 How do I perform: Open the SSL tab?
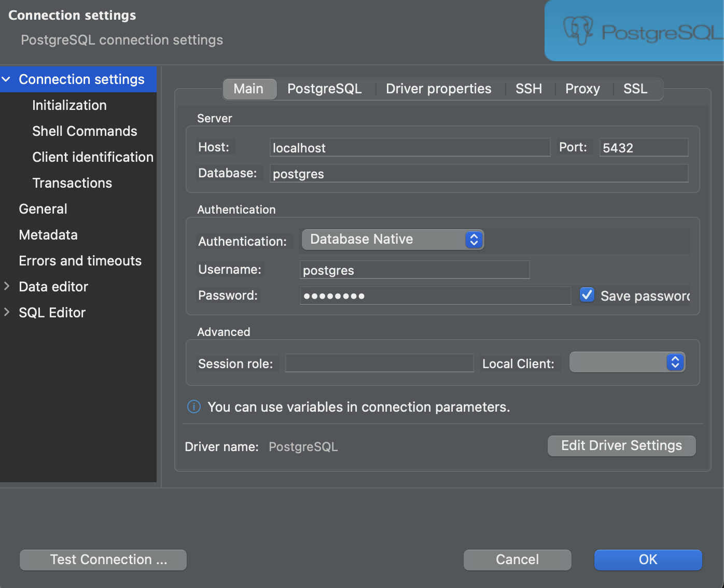(x=636, y=89)
